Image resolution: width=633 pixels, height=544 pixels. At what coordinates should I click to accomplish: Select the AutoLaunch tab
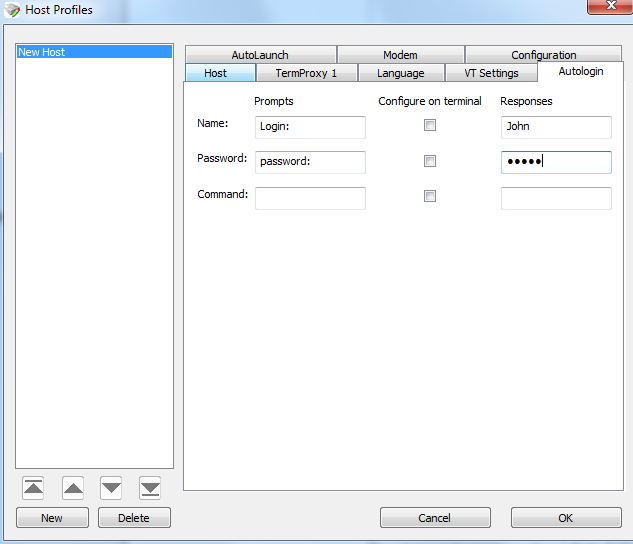260,55
